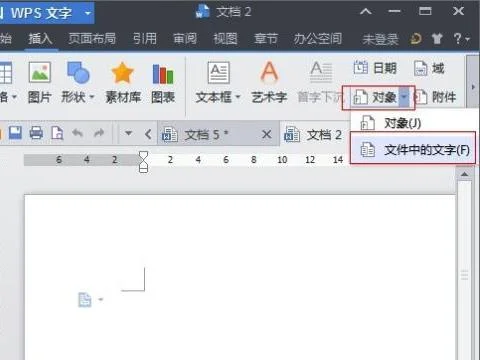Close the 文档 5 document tab
The image size is (480, 360).
266,134
